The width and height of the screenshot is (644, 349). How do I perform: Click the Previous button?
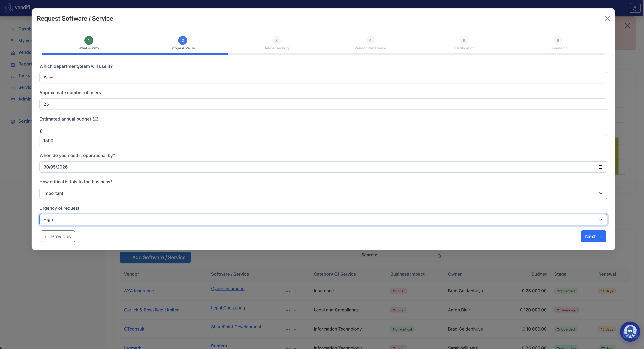[x=58, y=236]
